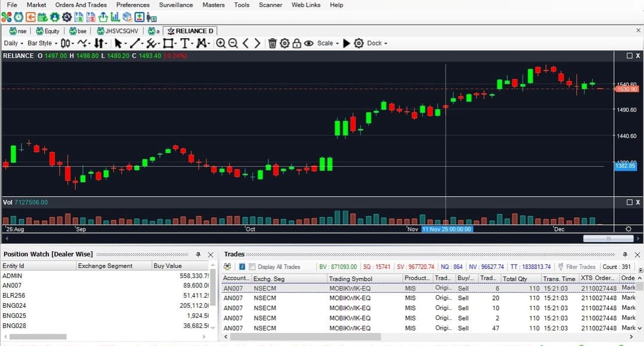Select the arrow pointer cursor tool
The width and height of the screenshot is (644, 346).
point(118,43)
